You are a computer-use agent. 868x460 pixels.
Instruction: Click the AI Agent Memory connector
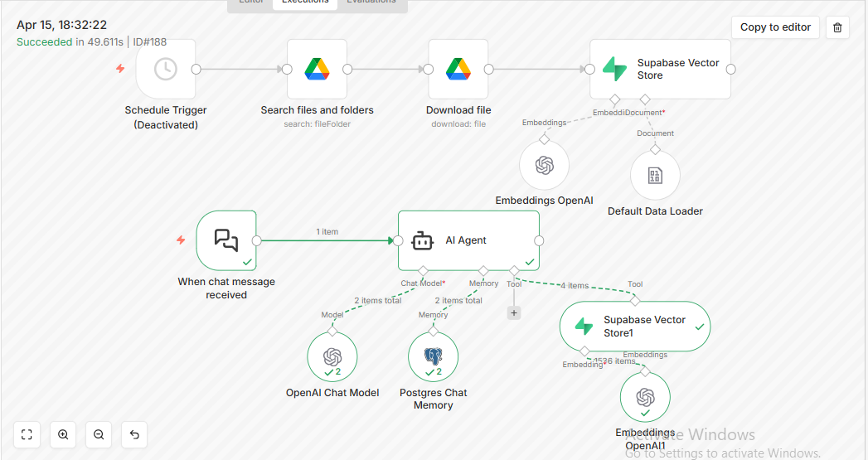[483, 271]
